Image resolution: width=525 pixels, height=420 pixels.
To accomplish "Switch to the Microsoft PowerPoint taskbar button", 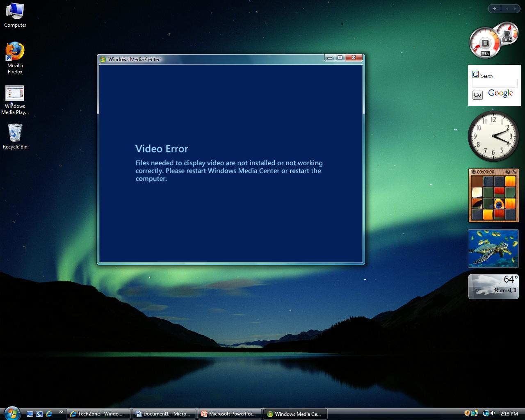I will click(229, 413).
